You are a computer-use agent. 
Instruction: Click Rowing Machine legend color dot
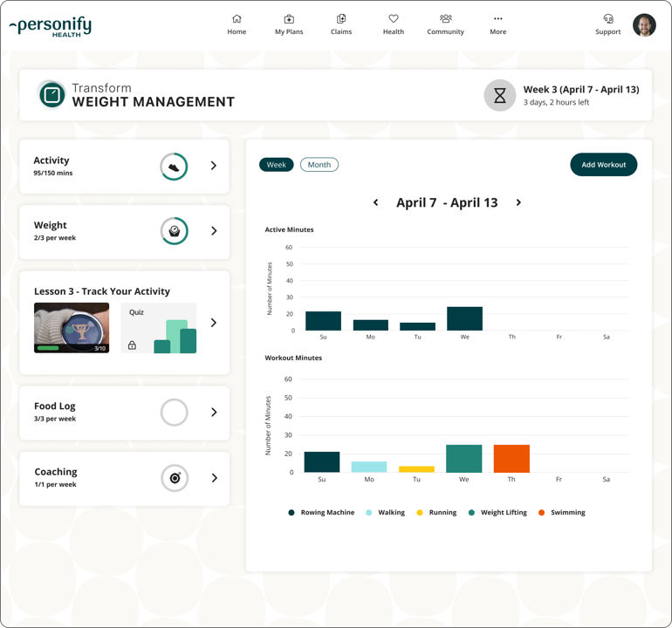(x=291, y=513)
